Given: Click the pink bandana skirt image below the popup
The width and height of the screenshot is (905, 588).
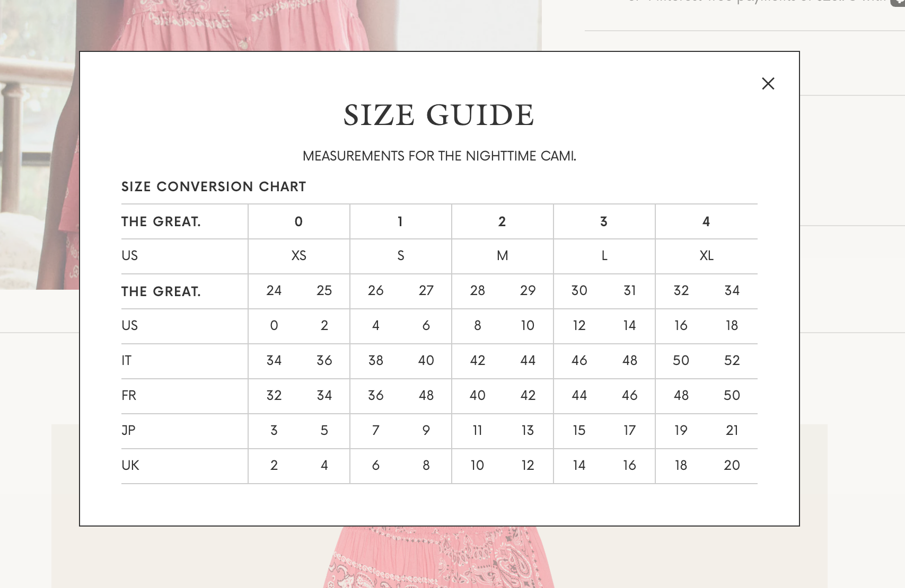Looking at the screenshot, I should click(x=439, y=556).
